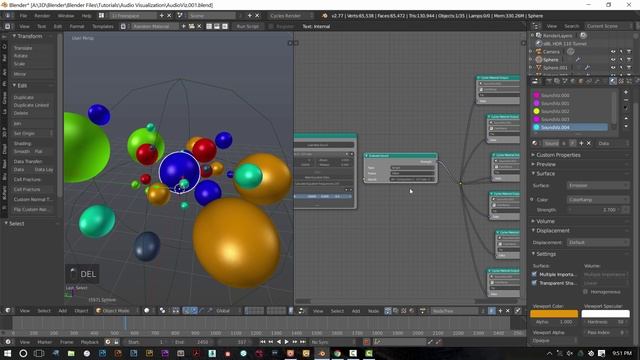Open the Particles properties tab icon

point(629,81)
